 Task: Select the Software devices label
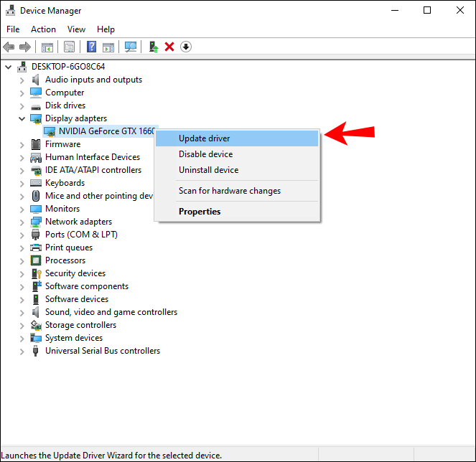pos(77,299)
